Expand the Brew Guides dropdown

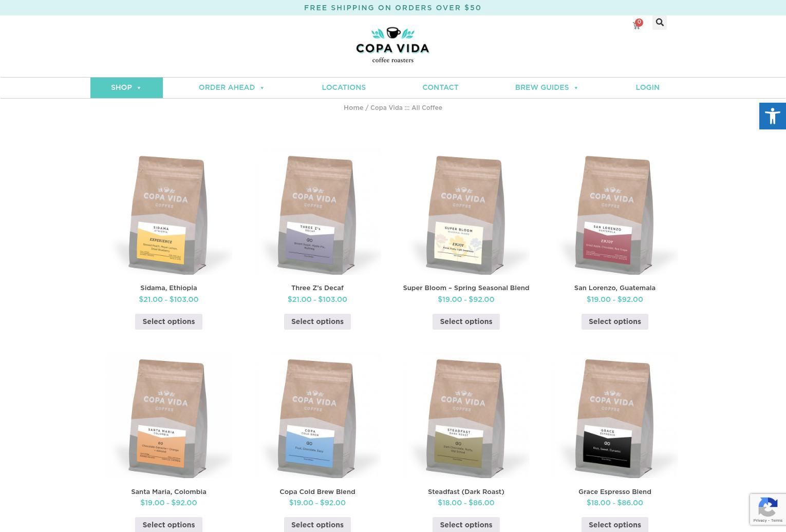(x=547, y=88)
